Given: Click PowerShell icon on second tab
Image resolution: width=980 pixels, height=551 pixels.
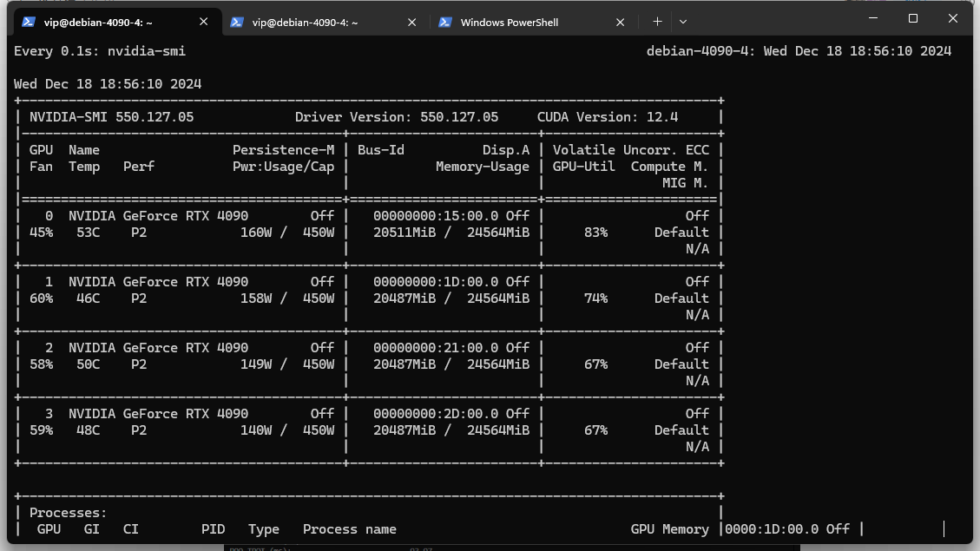Looking at the screenshot, I should coord(236,22).
